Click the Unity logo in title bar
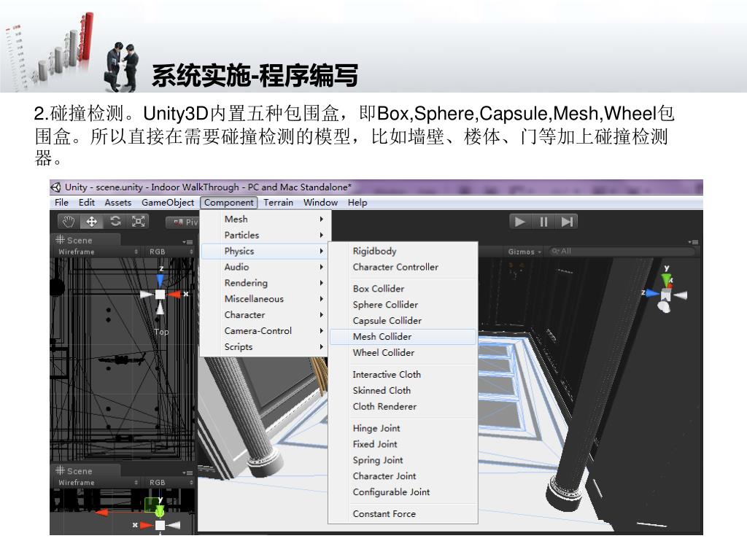 (56, 187)
